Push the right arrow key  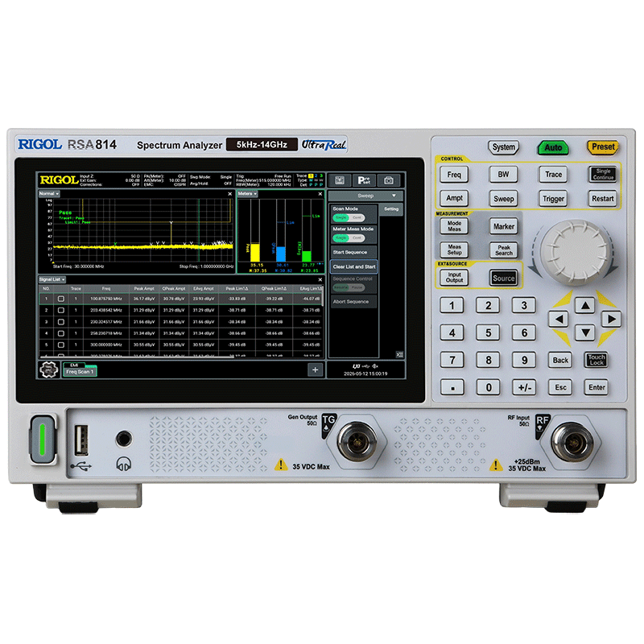click(611, 319)
